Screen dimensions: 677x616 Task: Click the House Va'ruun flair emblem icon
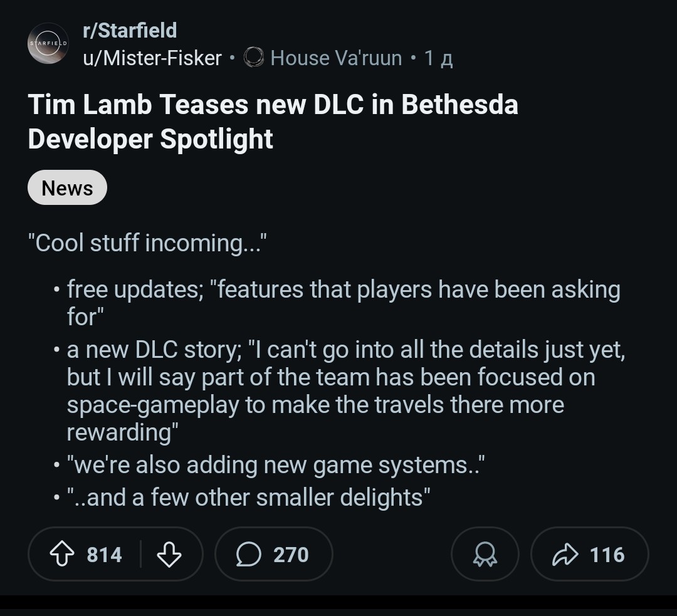pos(254,58)
